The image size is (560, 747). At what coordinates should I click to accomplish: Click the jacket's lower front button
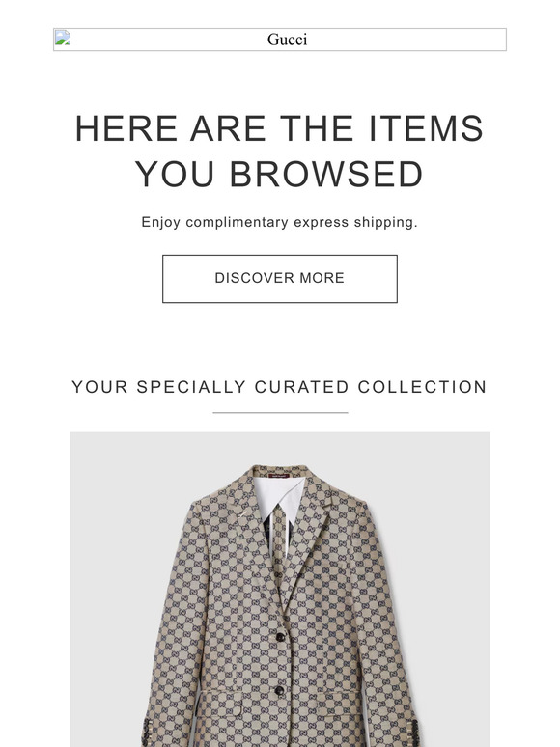point(279,690)
